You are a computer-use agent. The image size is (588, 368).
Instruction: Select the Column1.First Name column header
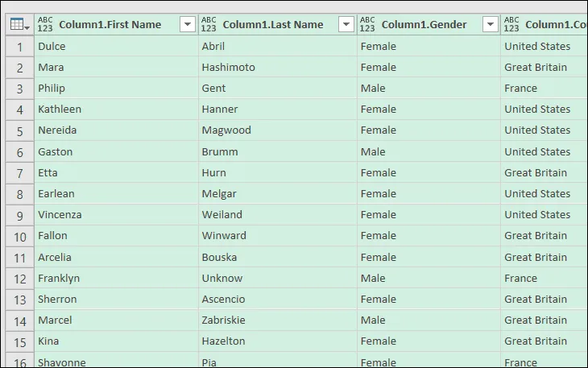coord(110,25)
